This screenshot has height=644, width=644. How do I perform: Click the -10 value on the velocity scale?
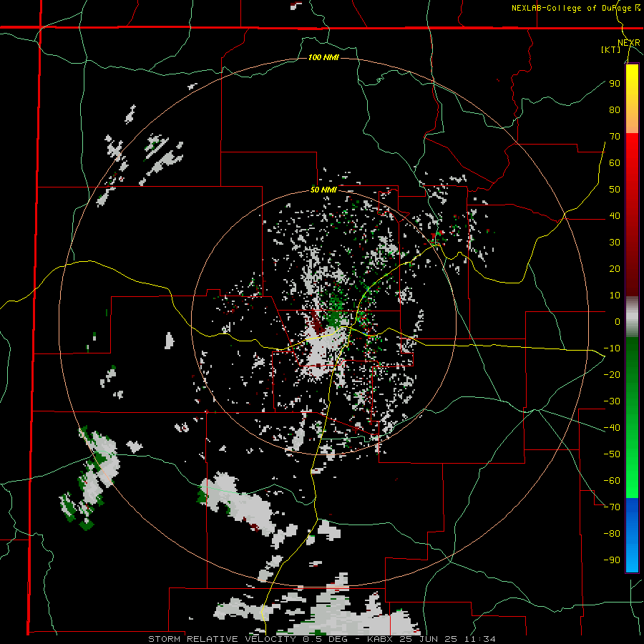612,348
